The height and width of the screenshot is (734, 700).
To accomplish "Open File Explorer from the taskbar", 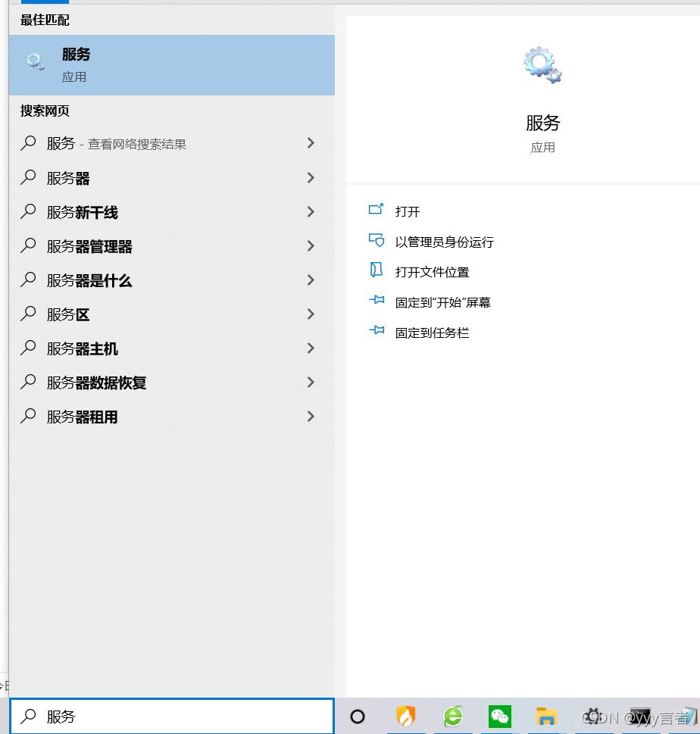I will coord(545,715).
